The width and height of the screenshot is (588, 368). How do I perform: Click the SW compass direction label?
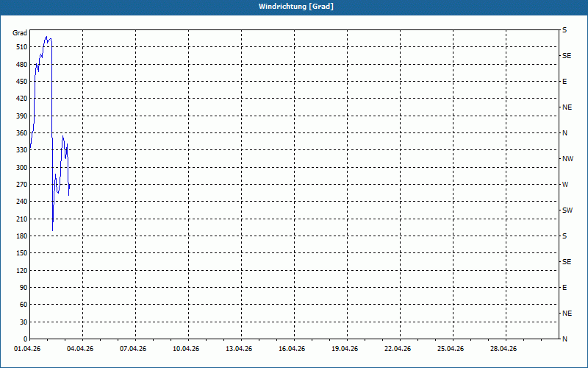tap(567, 210)
